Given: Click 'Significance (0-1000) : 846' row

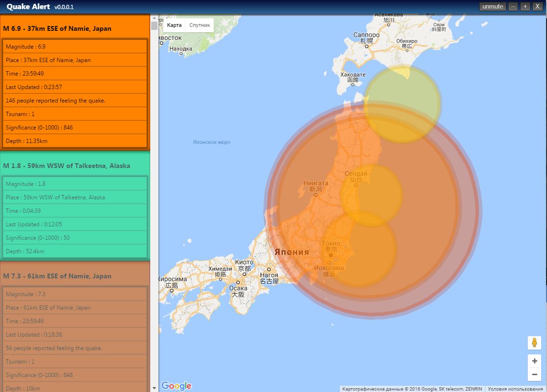Looking at the screenshot, I should (x=75, y=127).
